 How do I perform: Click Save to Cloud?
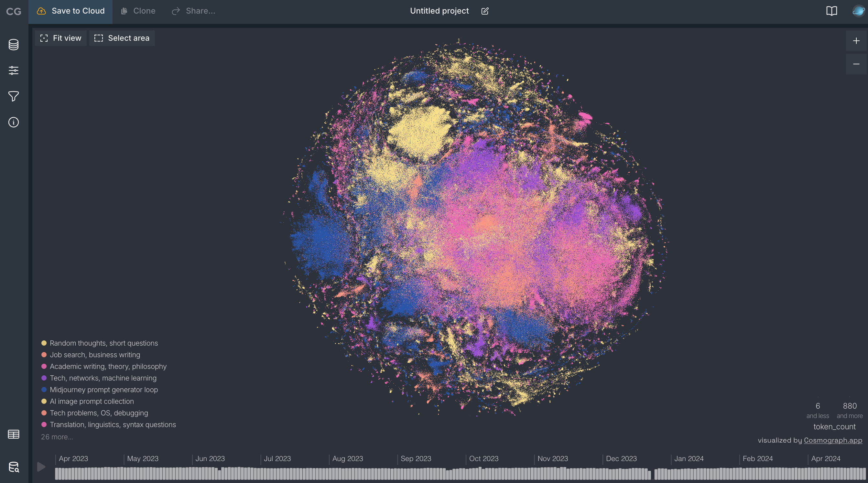(x=71, y=11)
